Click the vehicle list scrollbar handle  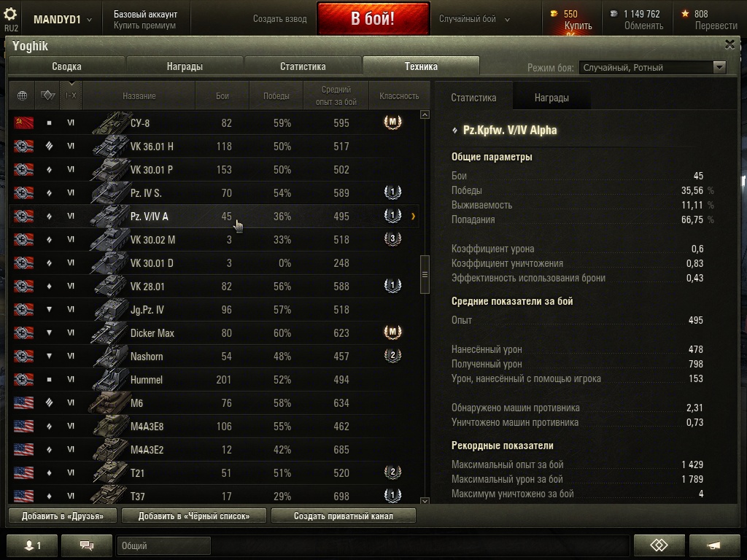425,275
